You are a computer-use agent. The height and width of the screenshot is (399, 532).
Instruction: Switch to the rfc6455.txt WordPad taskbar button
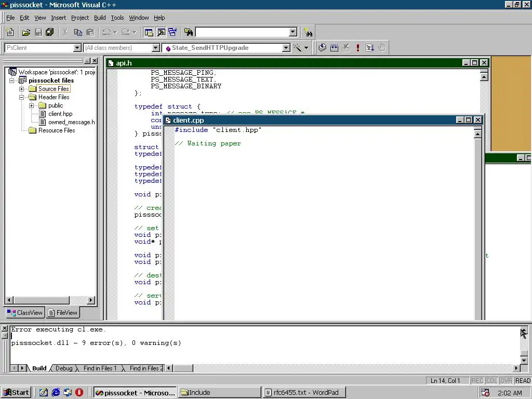tap(304, 393)
